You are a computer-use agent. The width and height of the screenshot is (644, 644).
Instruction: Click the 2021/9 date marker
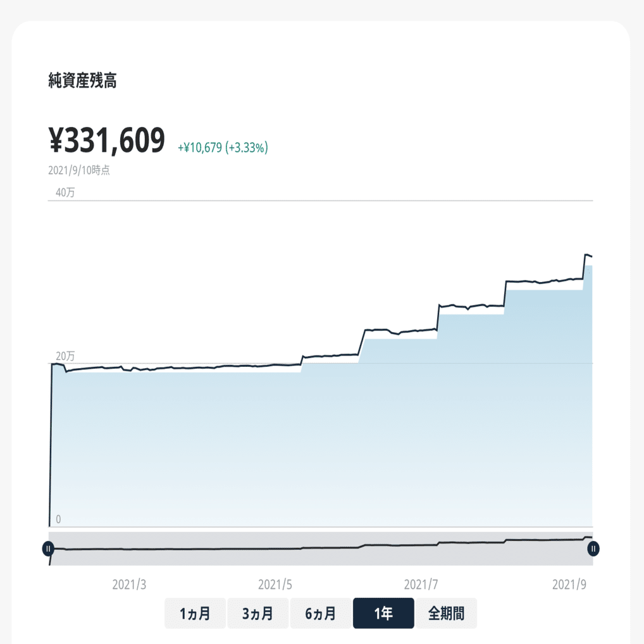pos(569,584)
